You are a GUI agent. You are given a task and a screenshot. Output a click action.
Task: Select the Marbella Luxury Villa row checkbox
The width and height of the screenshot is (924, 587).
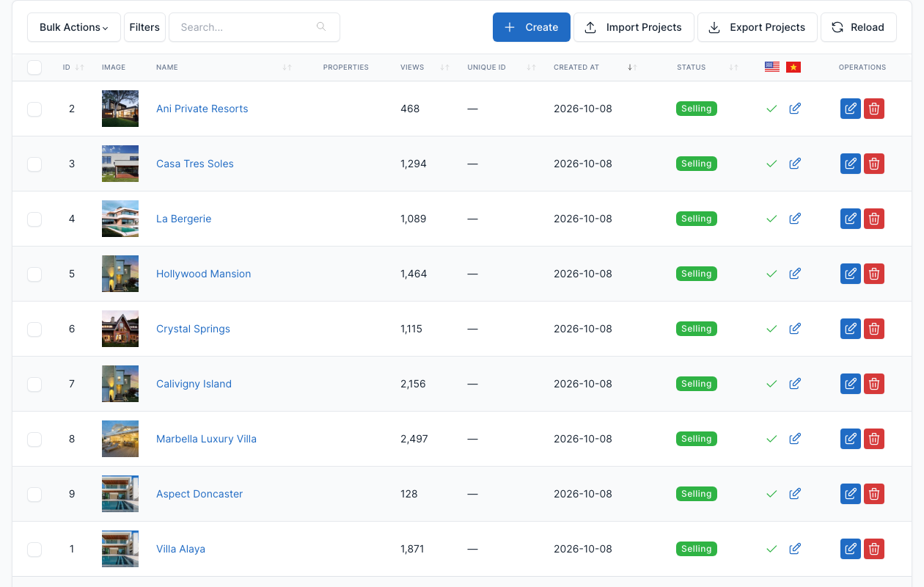coord(34,440)
